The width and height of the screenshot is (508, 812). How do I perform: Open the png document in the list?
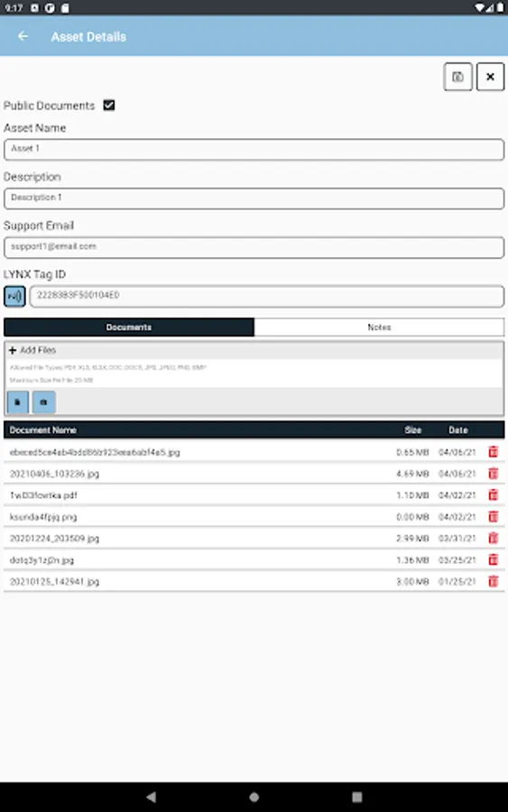click(x=43, y=517)
